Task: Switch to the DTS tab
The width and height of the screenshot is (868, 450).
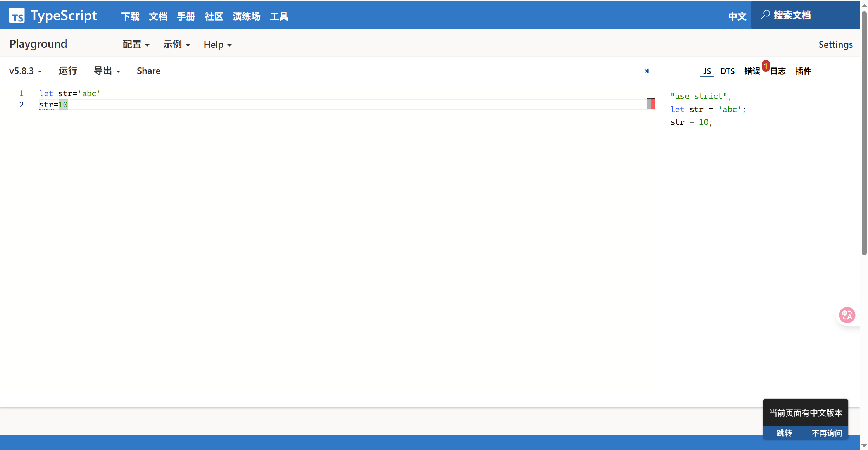Action: 727,71
